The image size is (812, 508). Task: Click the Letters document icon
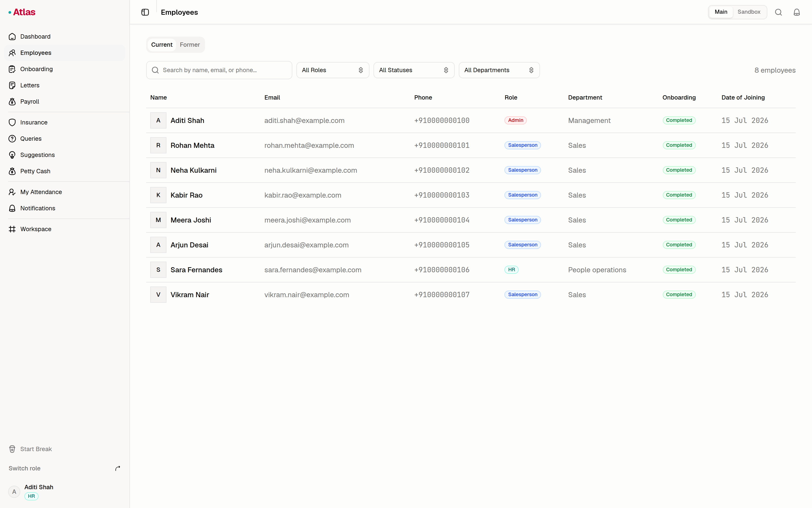click(x=12, y=85)
